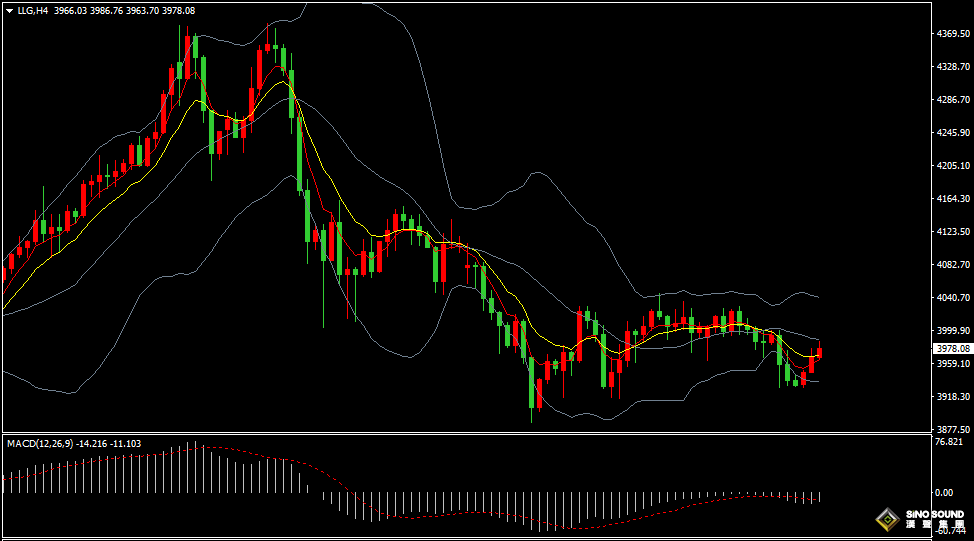Click the last red candle on chart
The image size is (974, 541).
click(820, 351)
